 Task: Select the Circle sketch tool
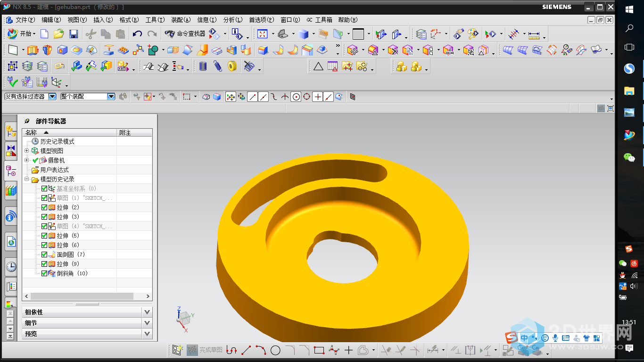click(x=275, y=350)
